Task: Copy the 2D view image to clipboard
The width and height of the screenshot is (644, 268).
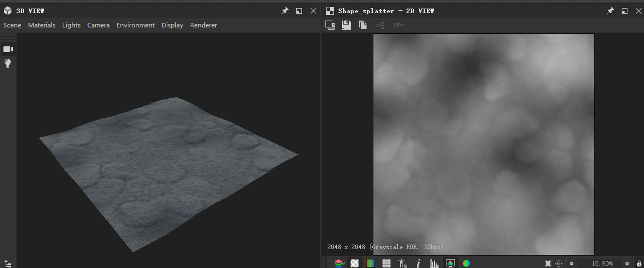Action: click(363, 25)
